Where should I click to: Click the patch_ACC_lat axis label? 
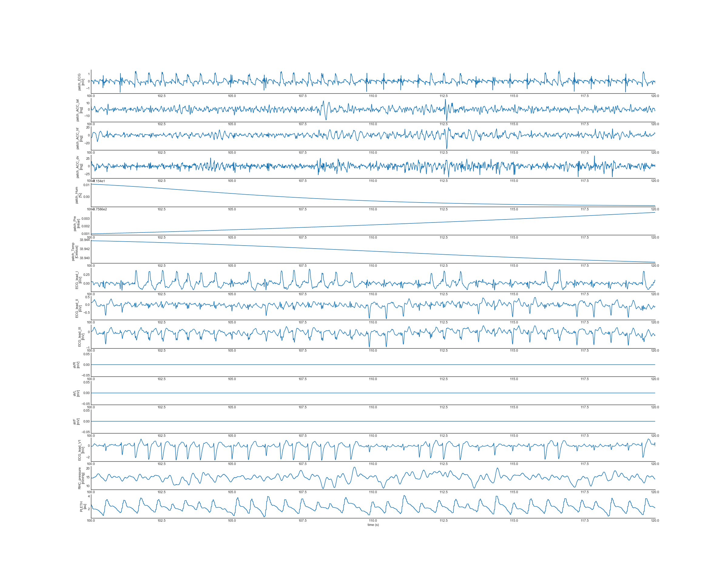(x=79, y=110)
